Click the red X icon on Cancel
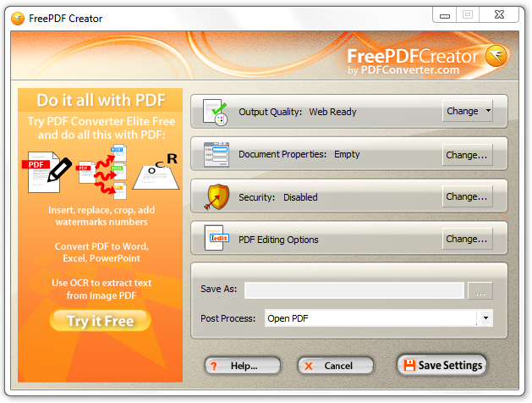Viewport: 532px width, 403px height. coord(309,366)
